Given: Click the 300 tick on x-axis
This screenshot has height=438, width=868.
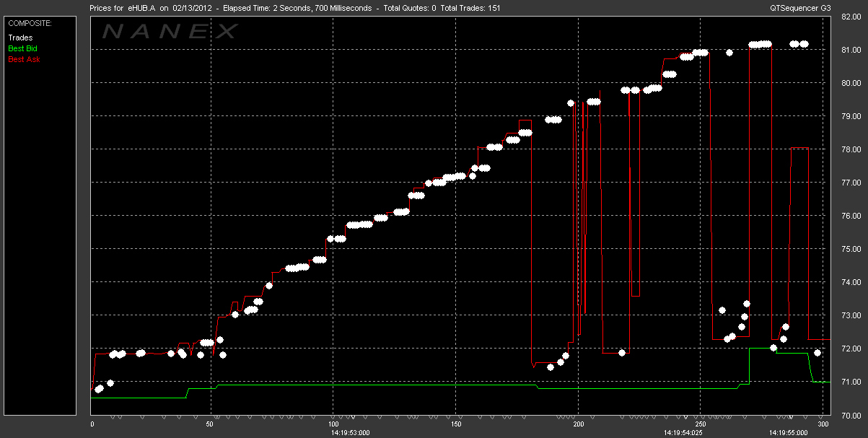Looking at the screenshot, I should [820, 424].
